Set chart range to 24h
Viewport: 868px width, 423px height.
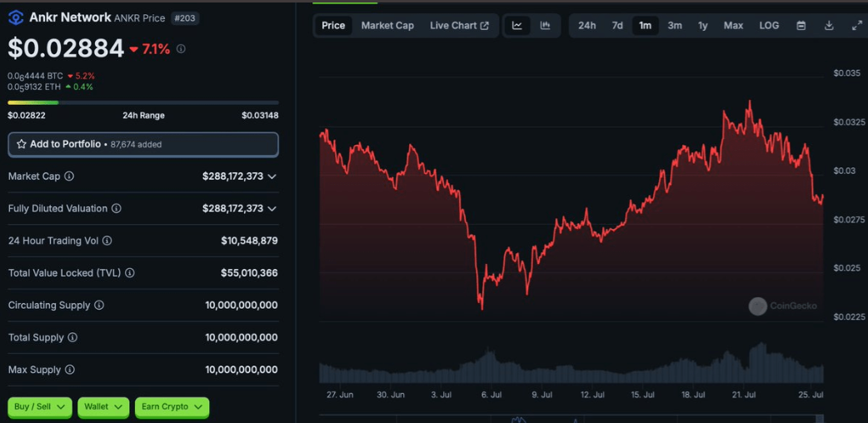[x=586, y=26]
